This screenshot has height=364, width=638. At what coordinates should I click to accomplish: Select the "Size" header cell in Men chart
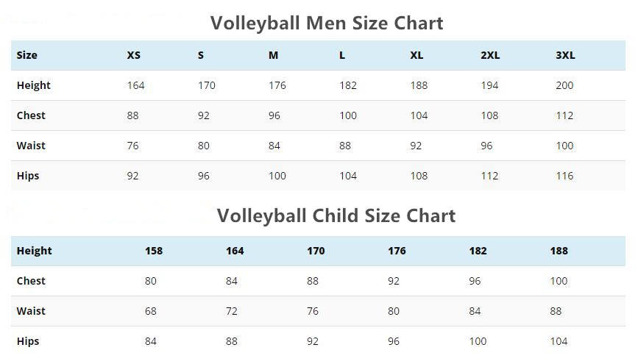pos(26,55)
